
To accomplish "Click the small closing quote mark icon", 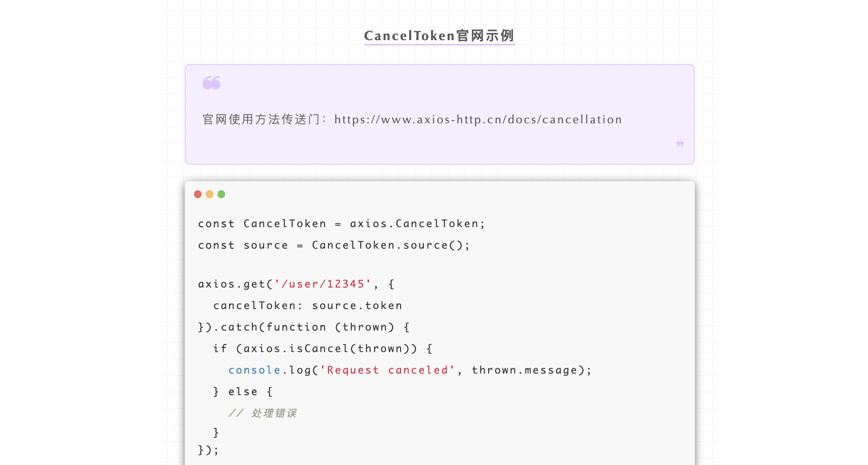I will pyautogui.click(x=680, y=144).
